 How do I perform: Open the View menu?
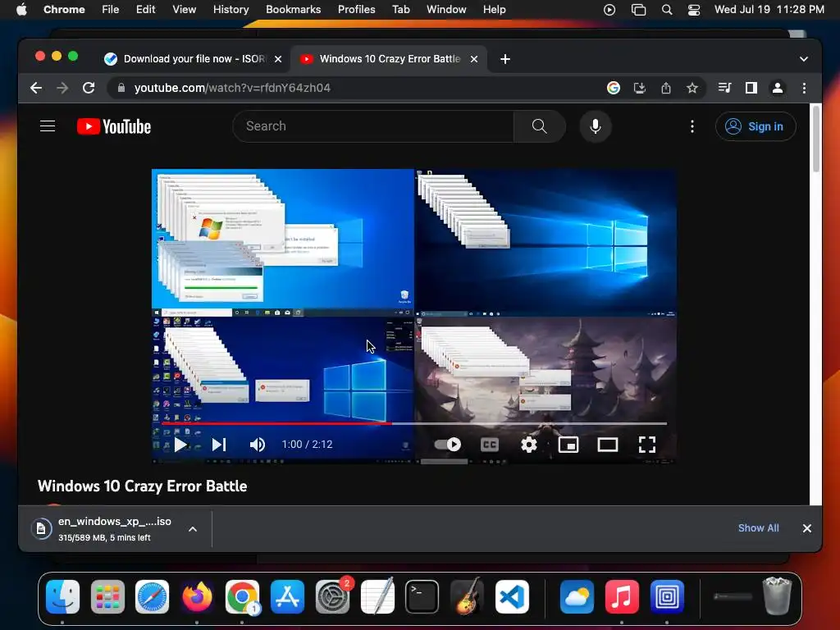(184, 10)
